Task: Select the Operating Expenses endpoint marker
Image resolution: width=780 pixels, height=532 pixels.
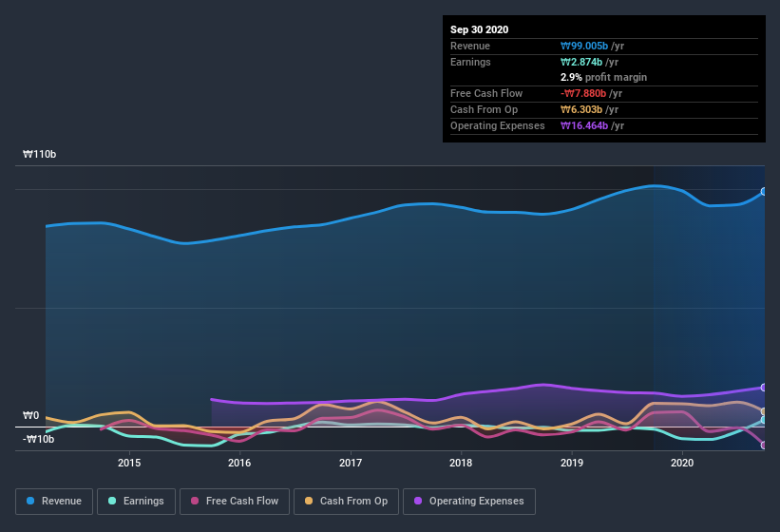Action: 764,388
